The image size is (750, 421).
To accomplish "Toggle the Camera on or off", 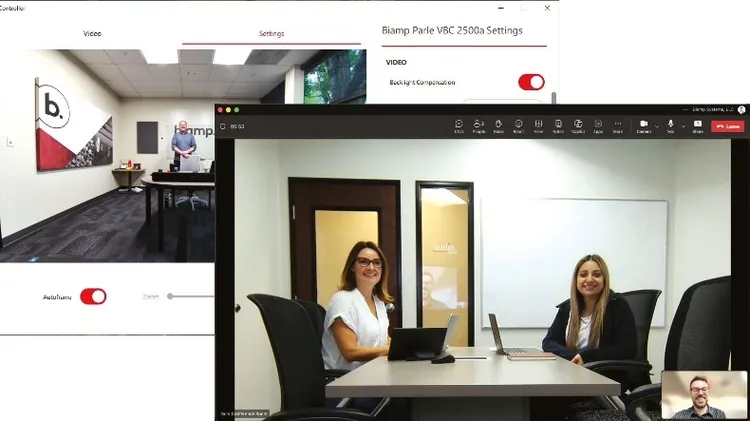I will [643, 126].
